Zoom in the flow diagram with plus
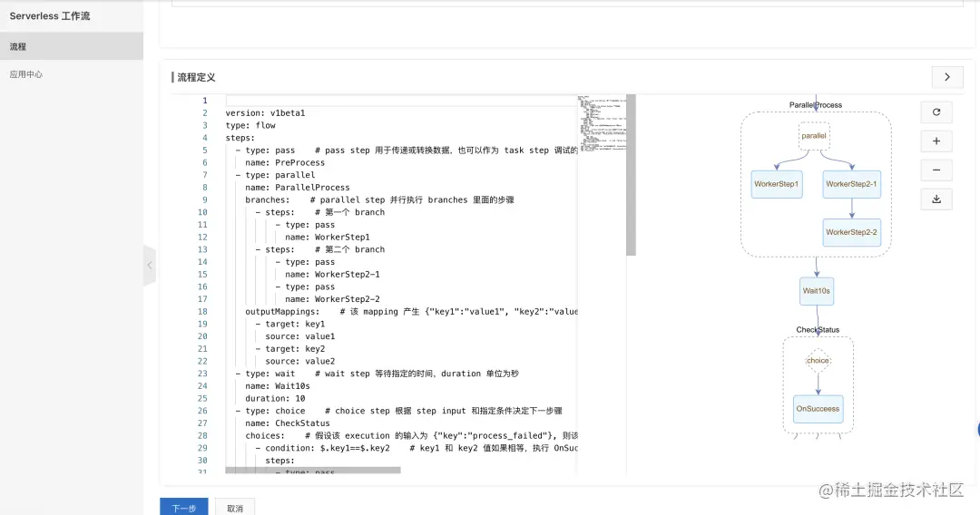The height and width of the screenshot is (515, 980). coord(936,141)
